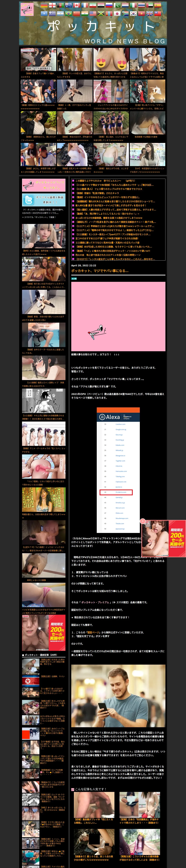Click the April 28, 2022 22:22 date text
Image resolution: width=186 pixels, height=868 pixels.
pos(83,265)
